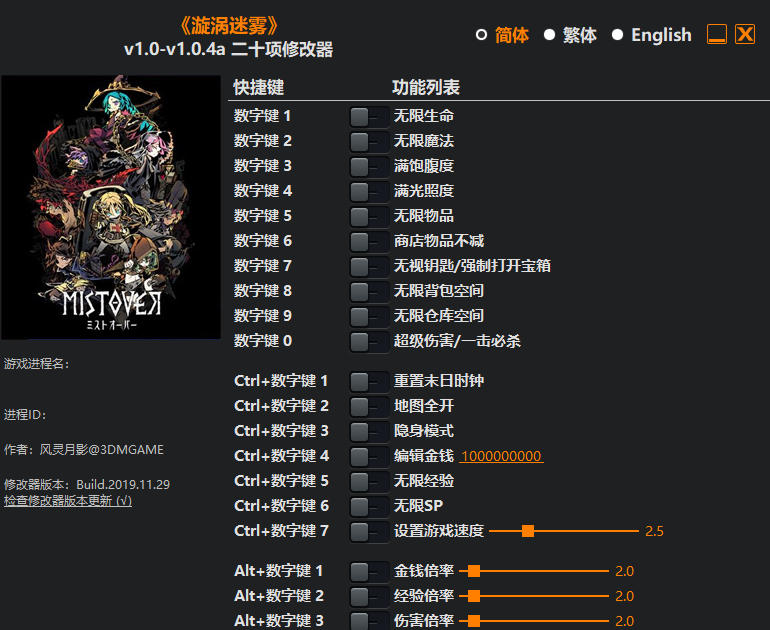This screenshot has height=630, width=770.
Task: Click 游戏进程名 label
Action: coord(37,364)
